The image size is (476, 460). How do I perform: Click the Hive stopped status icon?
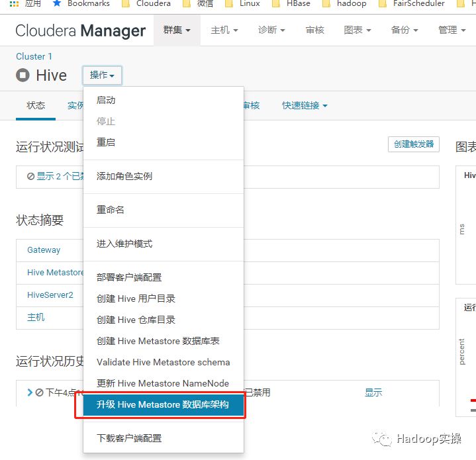pyautogui.click(x=23, y=75)
